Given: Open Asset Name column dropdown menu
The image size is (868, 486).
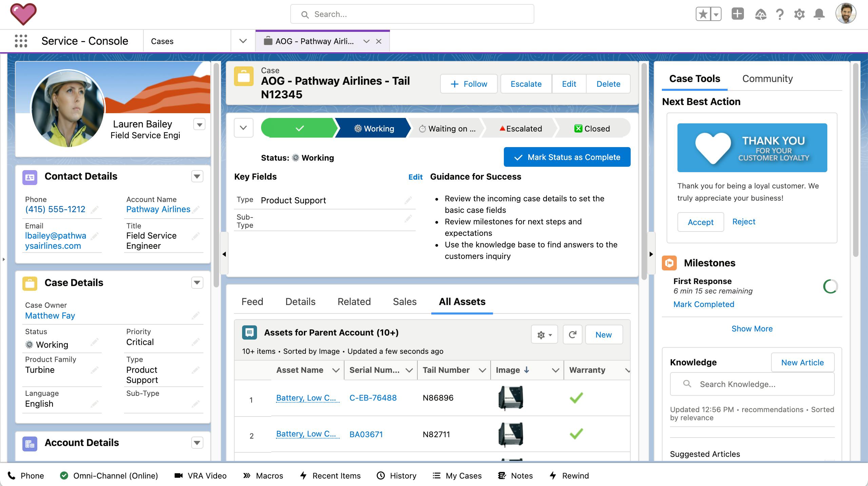Looking at the screenshot, I should pos(336,370).
